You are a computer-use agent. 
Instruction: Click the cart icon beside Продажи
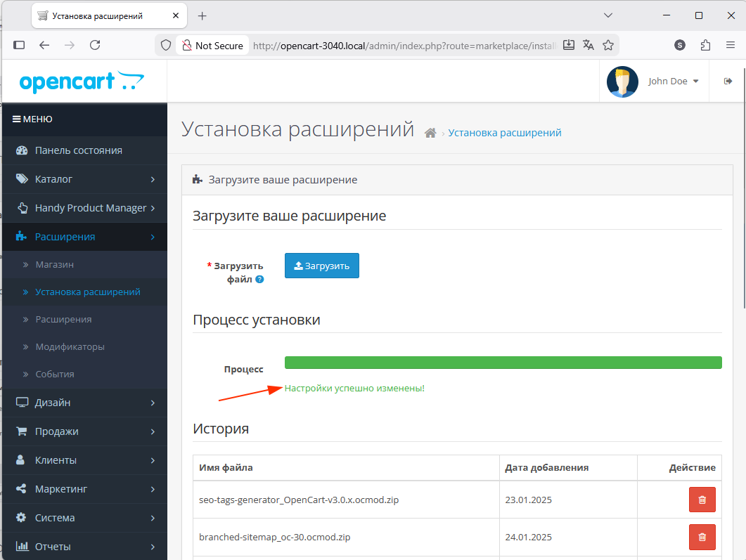pyautogui.click(x=21, y=431)
